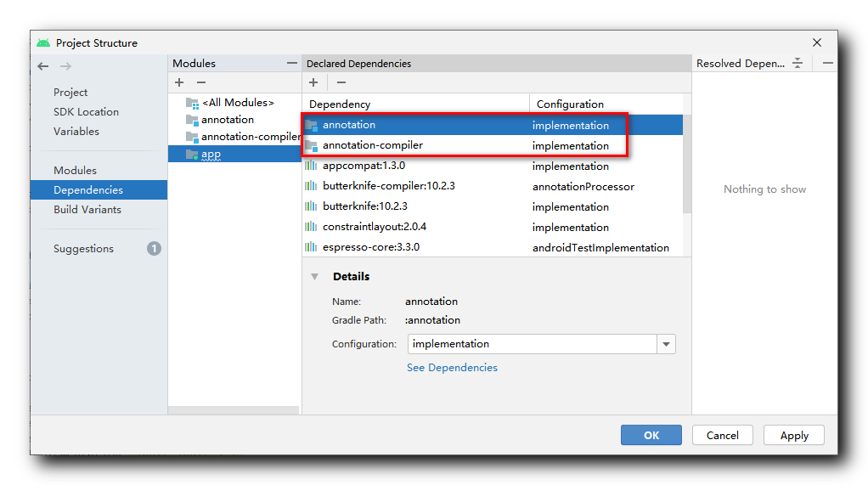Click the butterknife:10.2.3 library icon
The width and height of the screenshot is (868, 485).
point(311,206)
